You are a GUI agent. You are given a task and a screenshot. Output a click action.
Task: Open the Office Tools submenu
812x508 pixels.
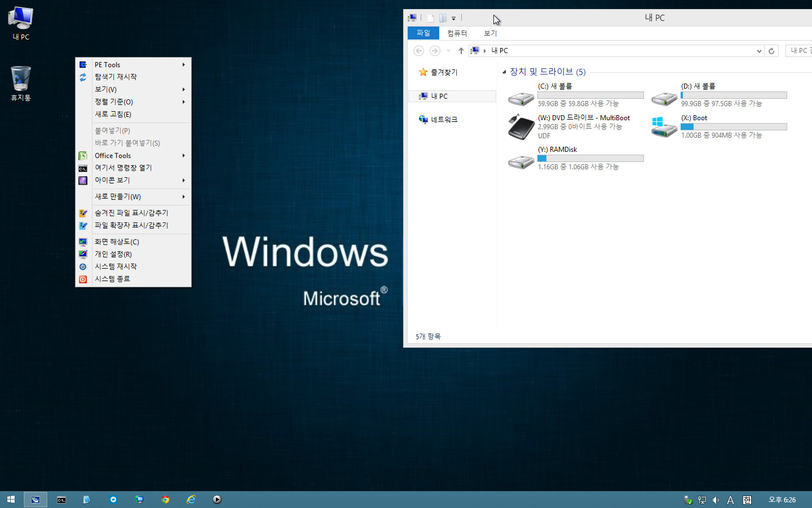133,155
